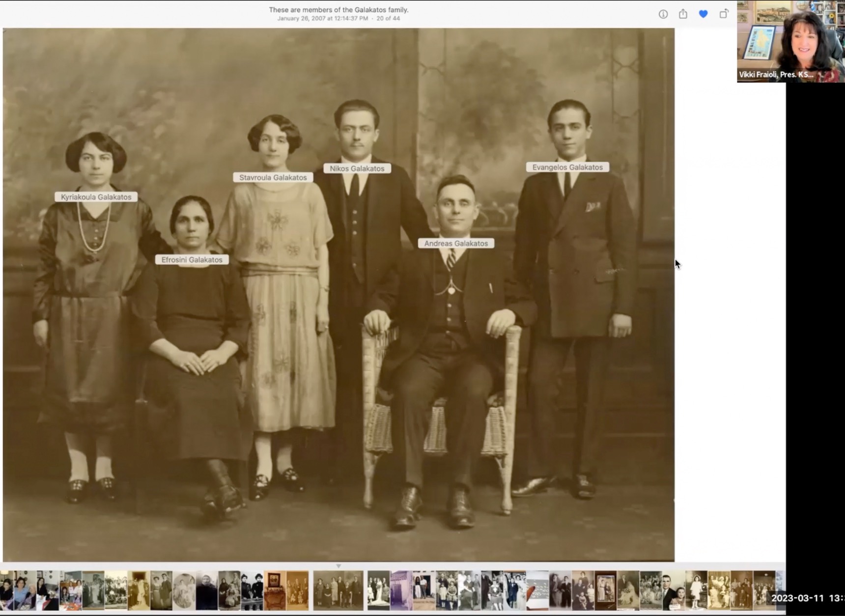
Task: Select the currently highlighted family thumbnail in filmstrip
Action: (x=338, y=590)
